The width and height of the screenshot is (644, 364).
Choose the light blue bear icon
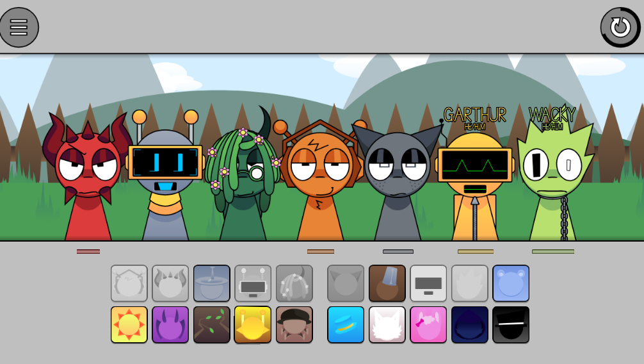(511, 283)
